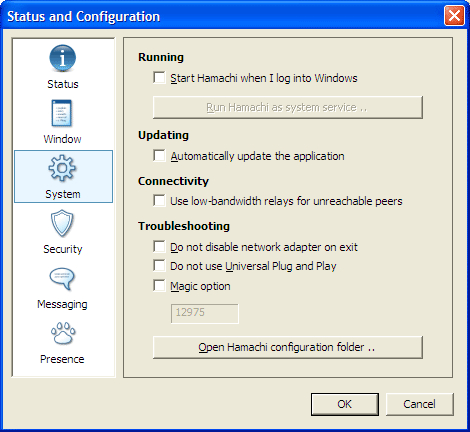This screenshot has width=470, height=432.
Task: Click the System gear icon
Action: (x=62, y=168)
